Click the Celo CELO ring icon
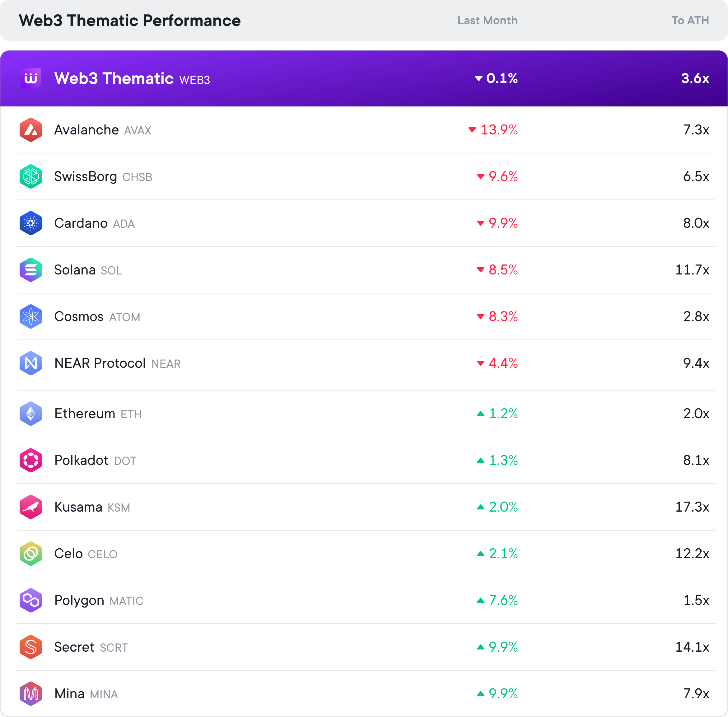The width and height of the screenshot is (728, 717). coord(30,554)
